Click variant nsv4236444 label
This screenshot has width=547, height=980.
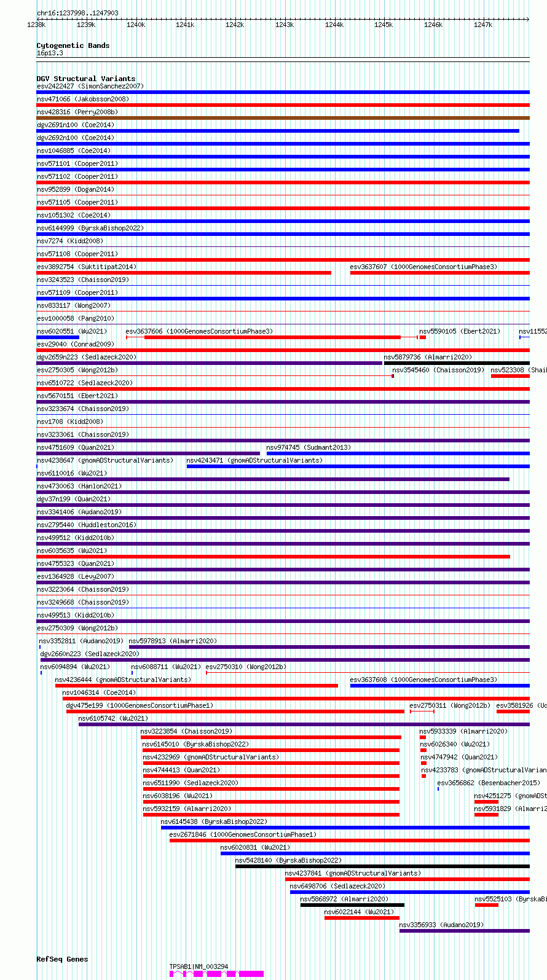pos(123,680)
